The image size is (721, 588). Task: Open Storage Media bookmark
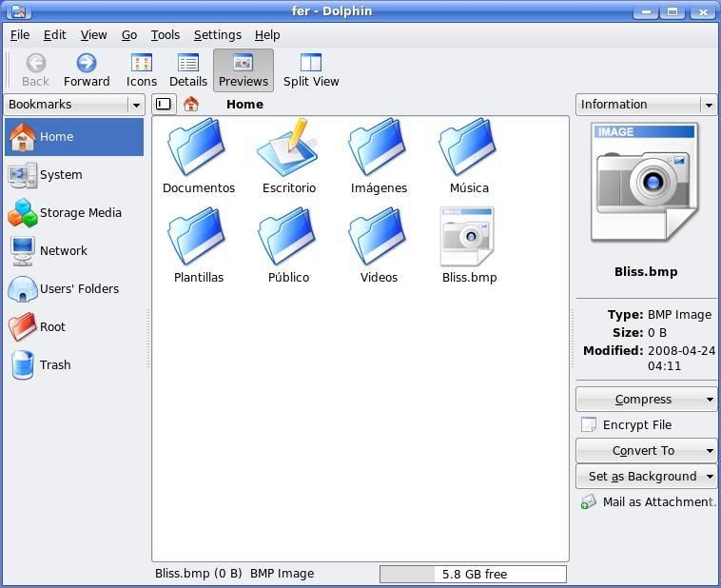click(x=74, y=213)
